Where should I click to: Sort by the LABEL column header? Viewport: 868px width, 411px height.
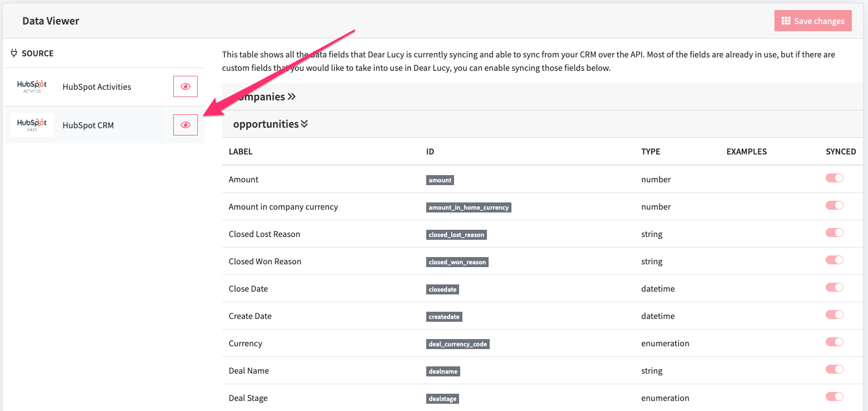[241, 152]
